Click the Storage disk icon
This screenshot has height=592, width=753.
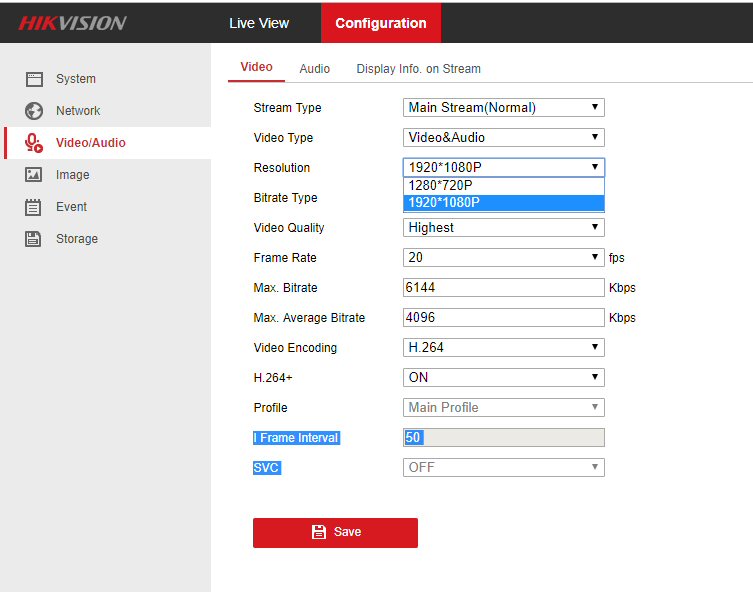(x=34, y=239)
